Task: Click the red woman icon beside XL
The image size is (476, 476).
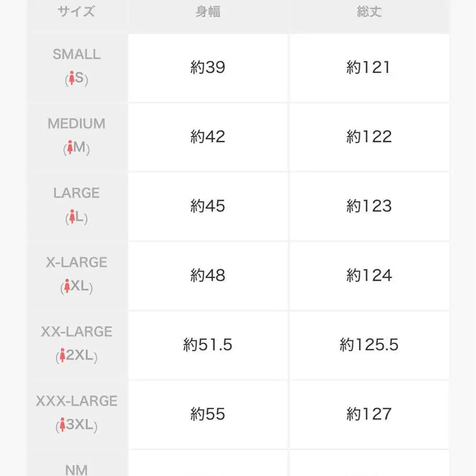Action: coord(67,286)
